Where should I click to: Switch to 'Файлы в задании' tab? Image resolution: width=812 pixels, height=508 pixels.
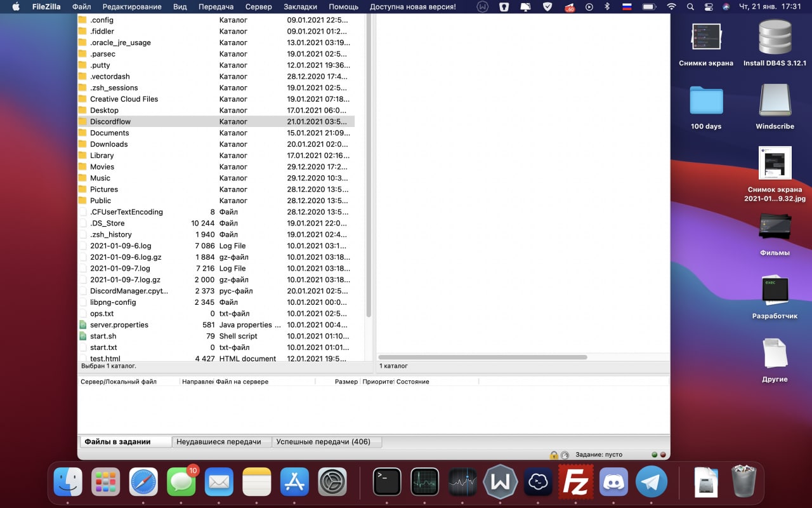(x=126, y=441)
